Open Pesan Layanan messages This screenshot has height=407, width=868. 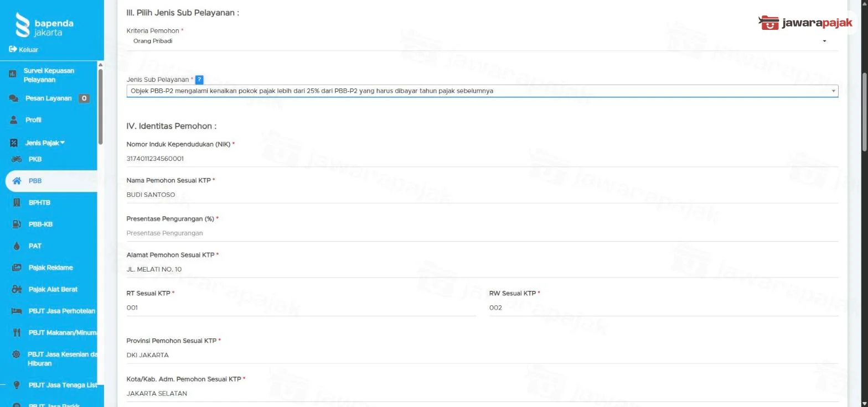click(49, 98)
